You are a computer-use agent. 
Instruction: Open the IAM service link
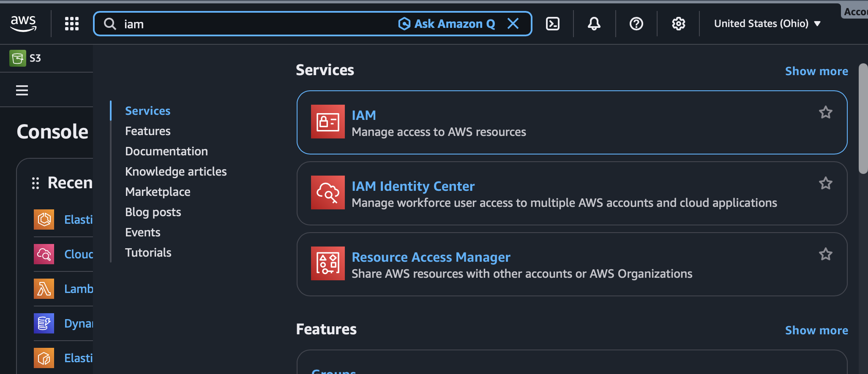coord(364,115)
